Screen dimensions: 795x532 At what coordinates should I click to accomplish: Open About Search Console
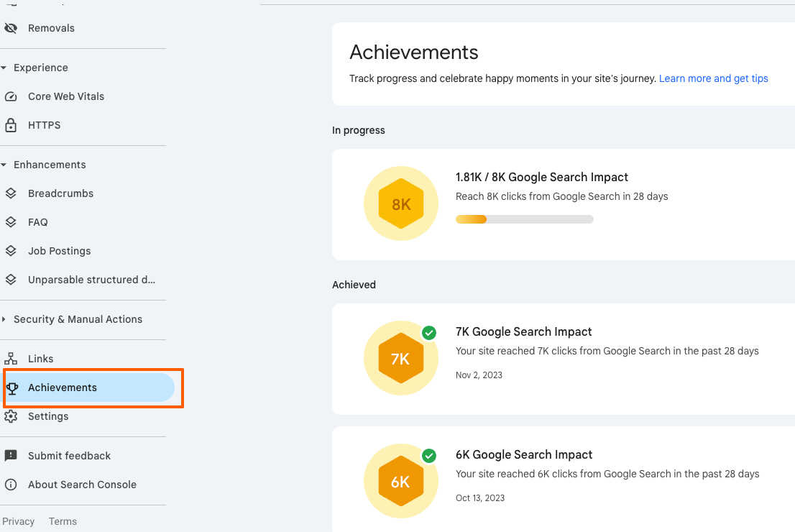(x=83, y=485)
